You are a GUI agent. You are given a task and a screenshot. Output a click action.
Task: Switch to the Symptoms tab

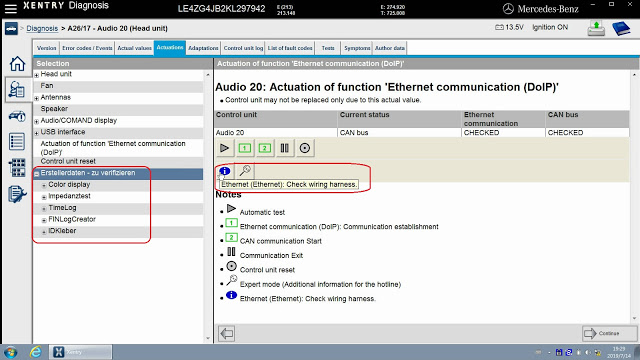pos(357,48)
